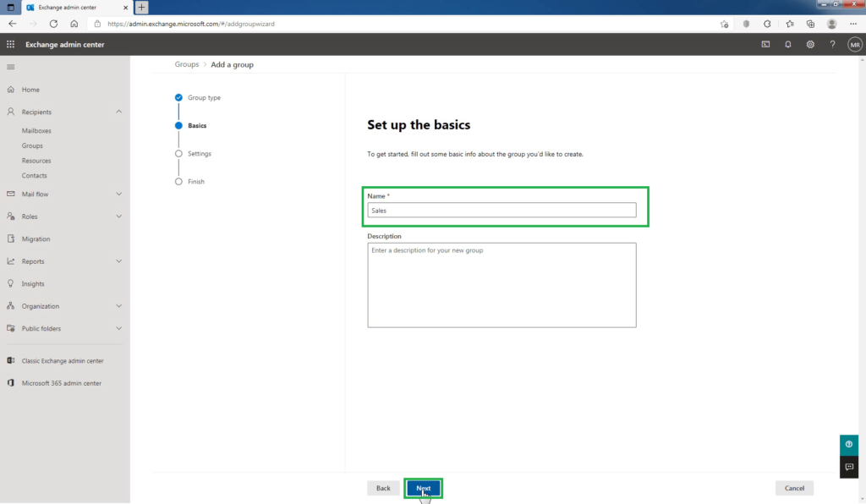Click the browser address bar URL
The height and width of the screenshot is (504, 866).
click(191, 24)
